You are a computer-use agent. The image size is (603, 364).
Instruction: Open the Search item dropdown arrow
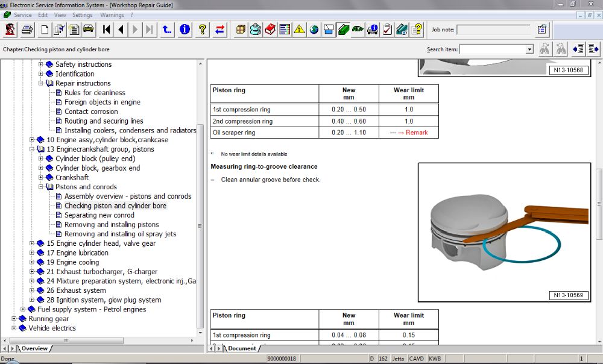529,49
